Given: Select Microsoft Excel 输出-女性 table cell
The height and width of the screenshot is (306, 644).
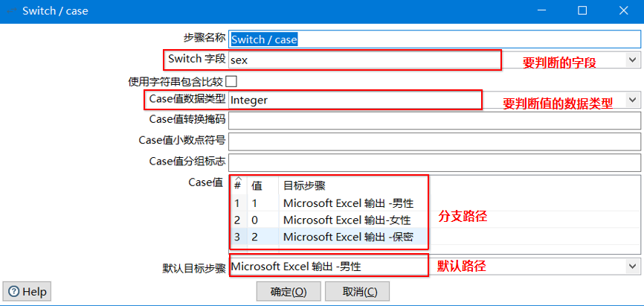Looking at the screenshot, I should tap(353, 220).
